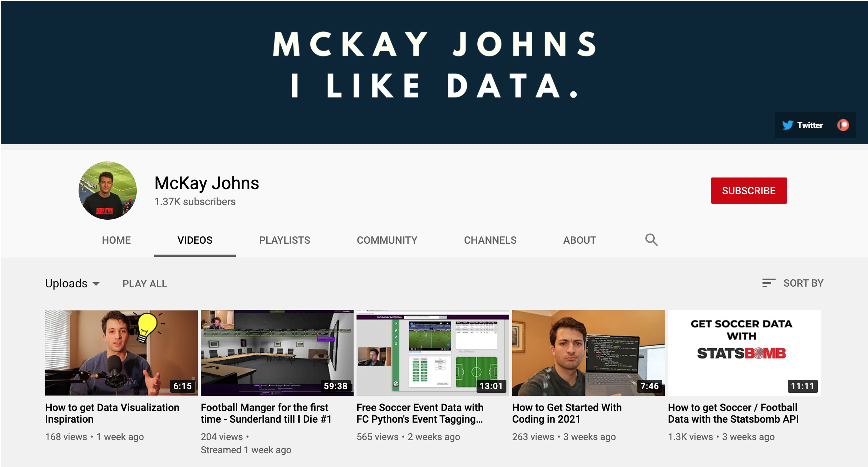Click the Twitter text link in banner

pos(810,125)
